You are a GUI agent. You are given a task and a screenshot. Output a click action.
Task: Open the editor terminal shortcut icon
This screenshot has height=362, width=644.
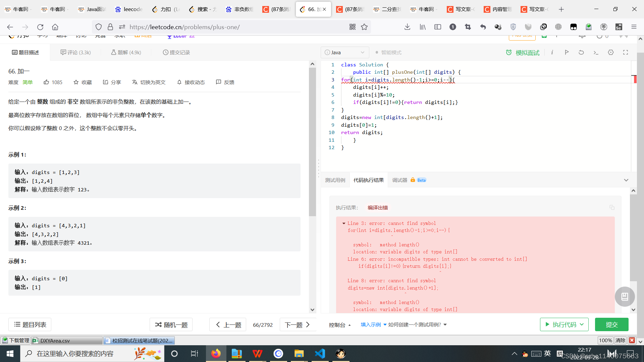click(596, 52)
